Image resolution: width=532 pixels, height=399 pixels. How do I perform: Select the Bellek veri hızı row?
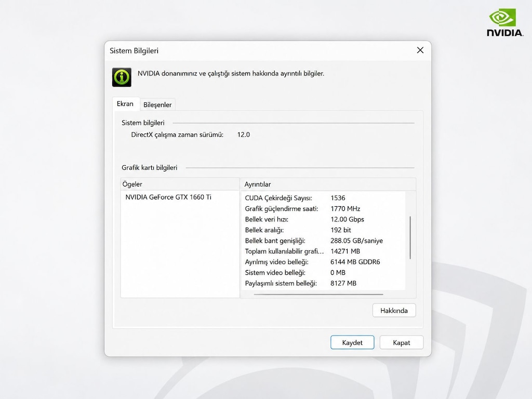323,219
